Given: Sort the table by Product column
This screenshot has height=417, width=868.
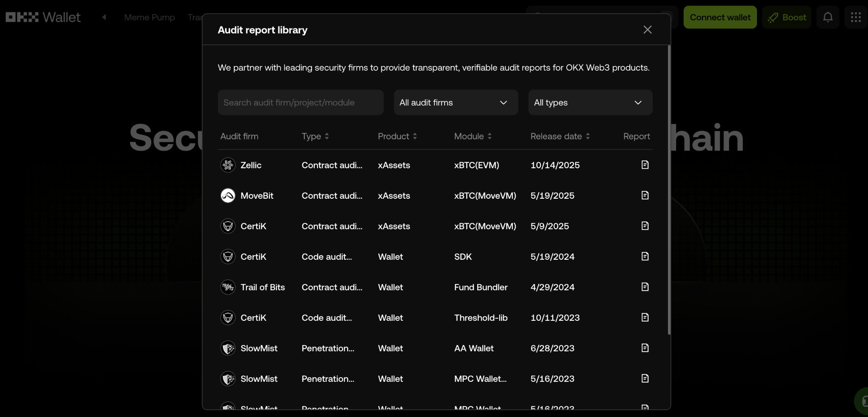Looking at the screenshot, I should (x=397, y=136).
